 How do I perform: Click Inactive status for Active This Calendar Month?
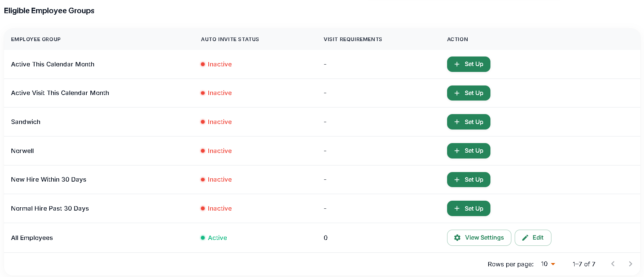coord(216,64)
